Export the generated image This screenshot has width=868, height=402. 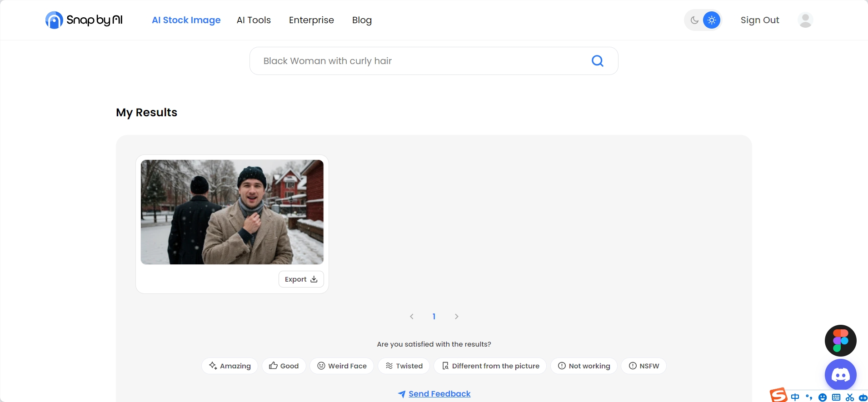tap(301, 279)
